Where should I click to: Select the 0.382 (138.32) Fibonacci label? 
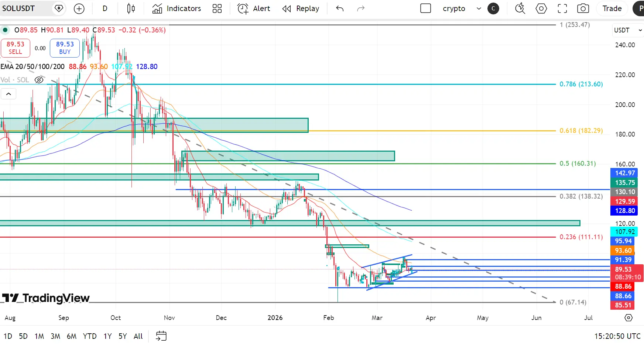coord(581,196)
